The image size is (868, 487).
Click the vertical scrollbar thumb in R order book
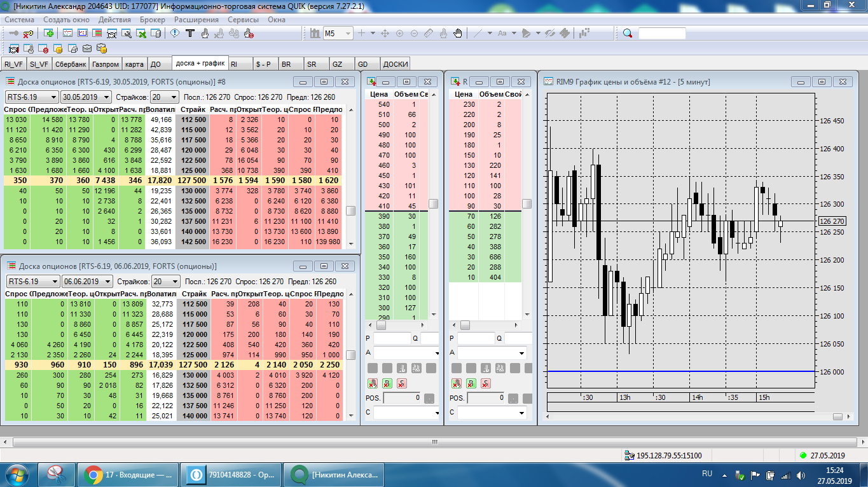click(x=527, y=203)
